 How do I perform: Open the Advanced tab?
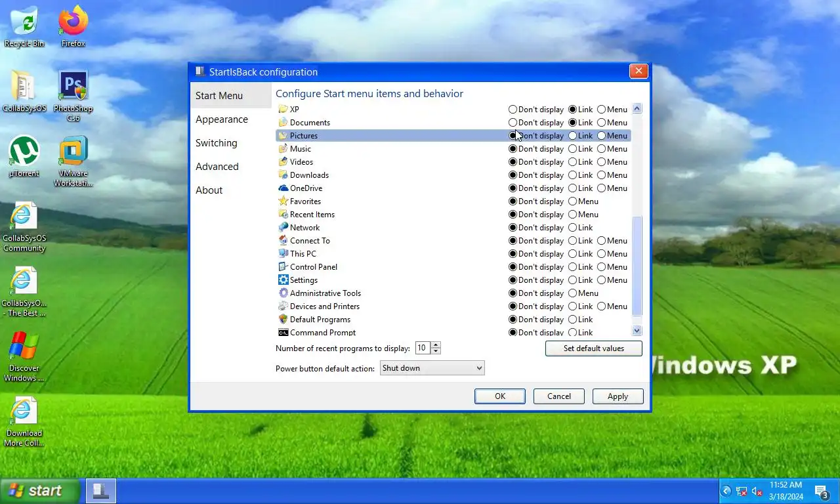[x=217, y=167]
